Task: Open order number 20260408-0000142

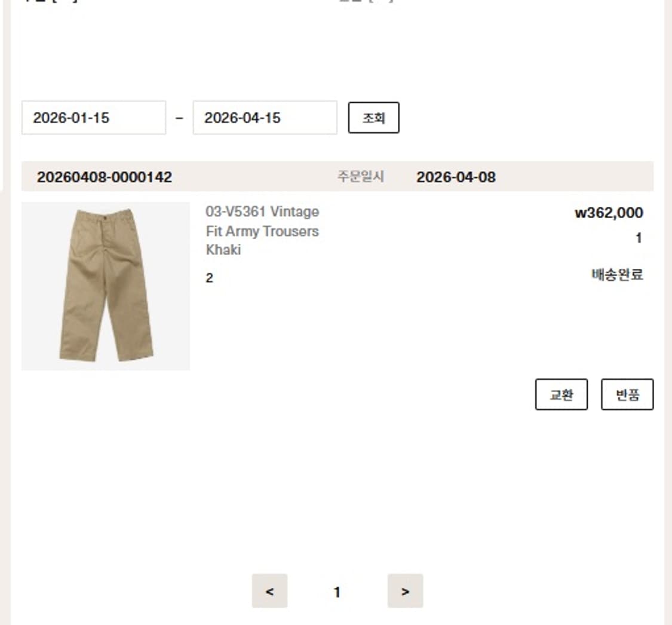Action: 105,177
